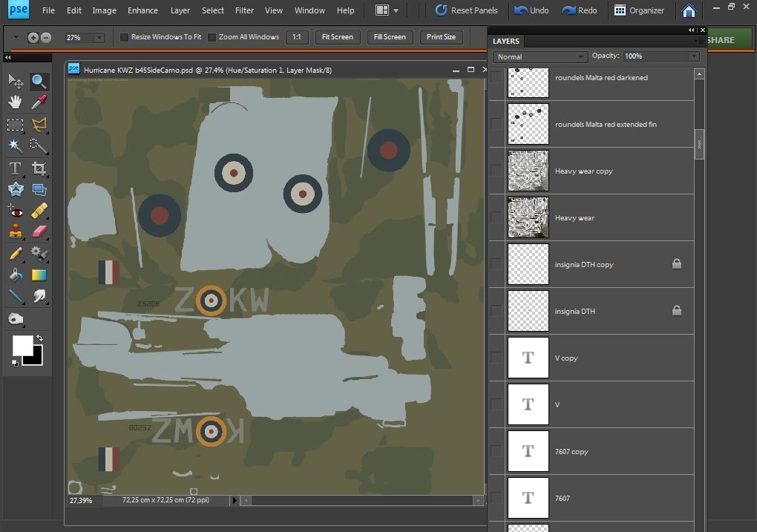Viewport: 757px width, 532px height.
Task: Expand the zoom percentage dropdown
Action: (99, 37)
